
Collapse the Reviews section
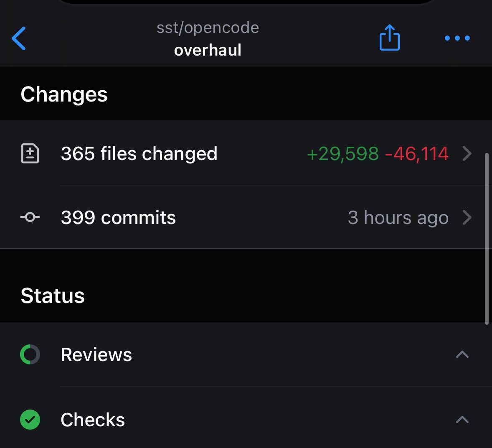click(462, 354)
